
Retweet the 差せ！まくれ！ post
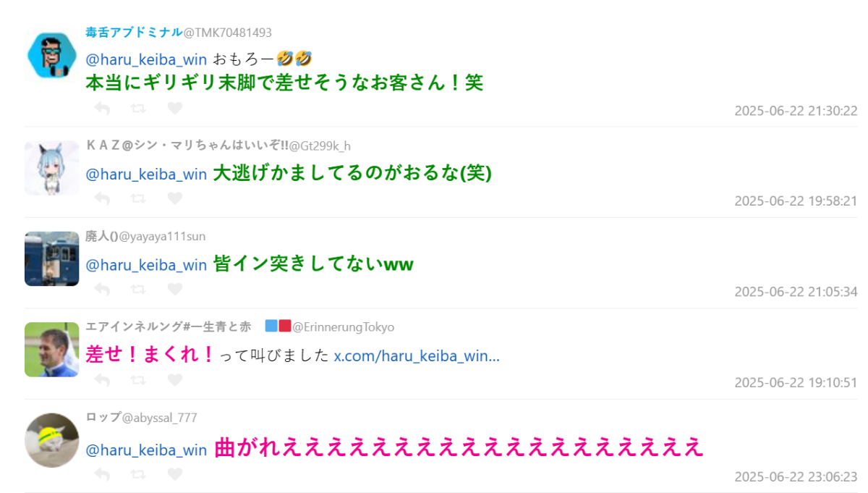pos(138,379)
